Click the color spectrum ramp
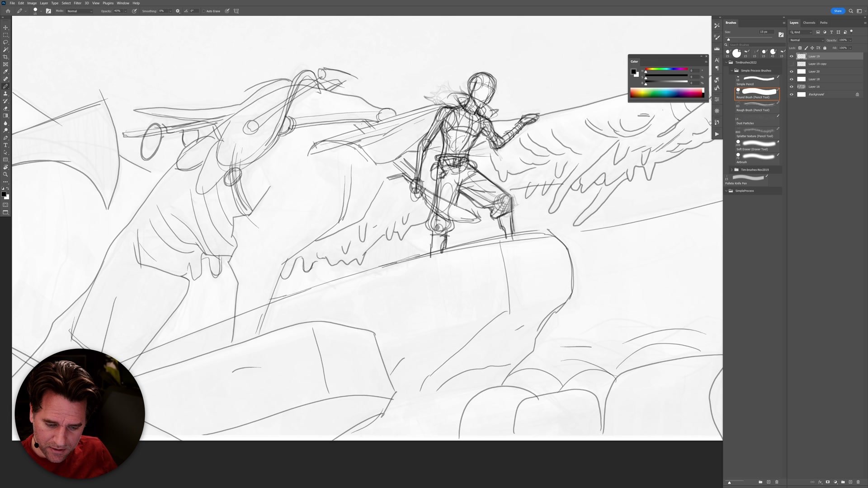Image resolution: width=868 pixels, height=488 pixels. [x=666, y=93]
